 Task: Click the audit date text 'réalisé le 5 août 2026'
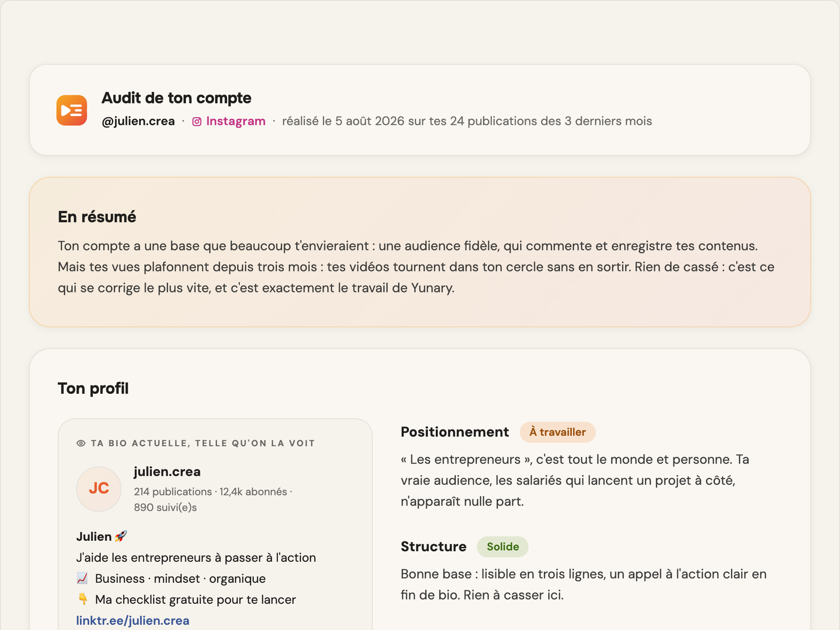click(x=343, y=121)
